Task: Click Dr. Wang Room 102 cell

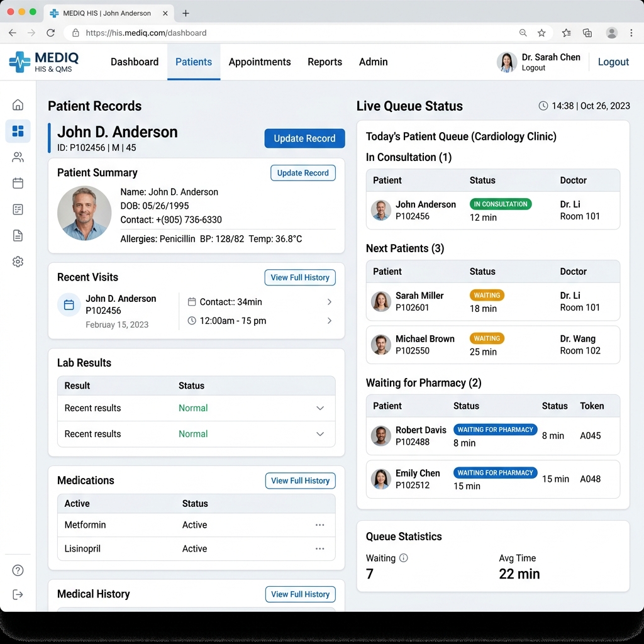Action: tap(580, 345)
